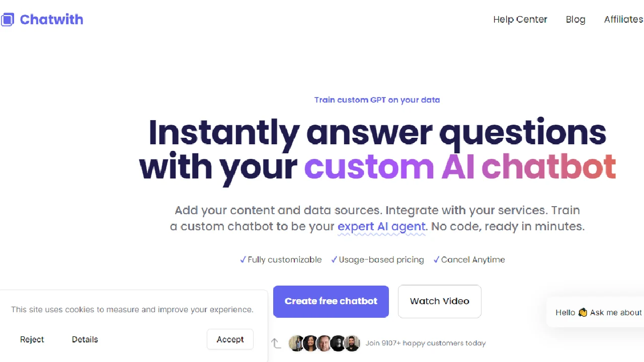644x362 pixels.
Task: Click the checkmark beside Cancel Anytime
Action: pyautogui.click(x=436, y=259)
